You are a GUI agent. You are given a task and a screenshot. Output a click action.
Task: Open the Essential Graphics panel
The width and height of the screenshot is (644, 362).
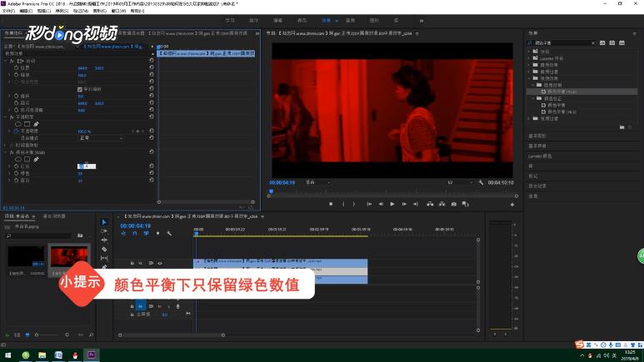tap(537, 136)
